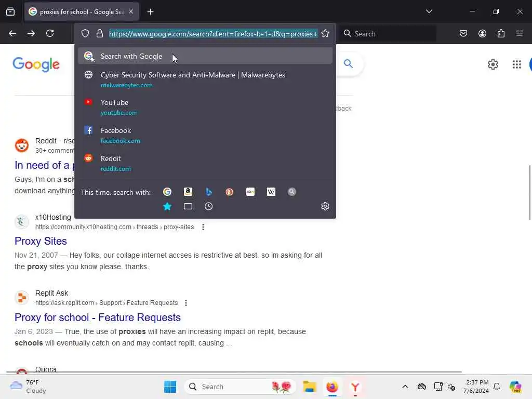Open Windows Start menu
This screenshot has height=399, width=532.
(170, 387)
